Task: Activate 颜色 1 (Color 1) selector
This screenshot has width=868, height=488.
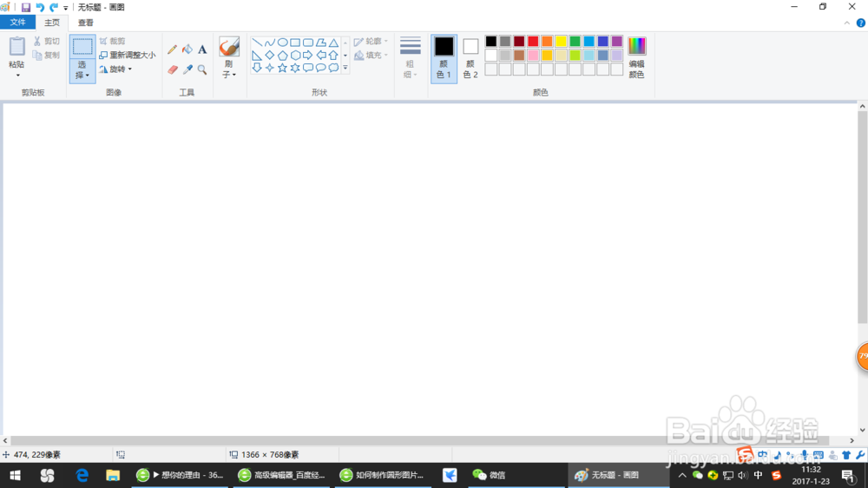Action: 444,59
